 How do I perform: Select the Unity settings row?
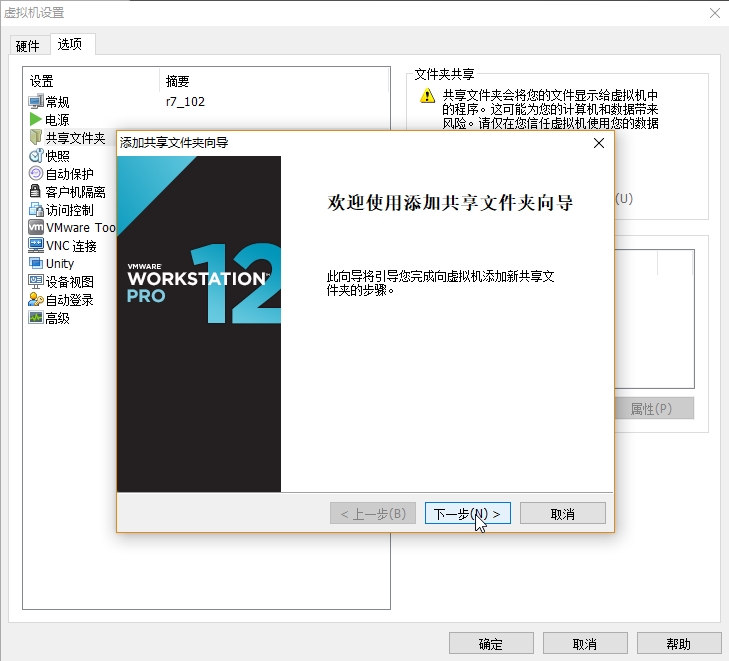(x=70, y=264)
